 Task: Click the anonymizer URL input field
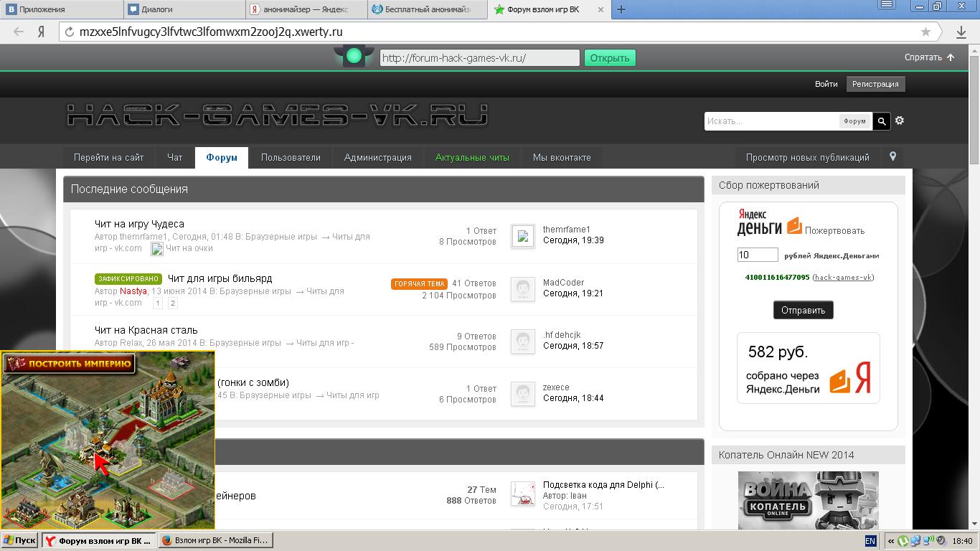click(479, 58)
